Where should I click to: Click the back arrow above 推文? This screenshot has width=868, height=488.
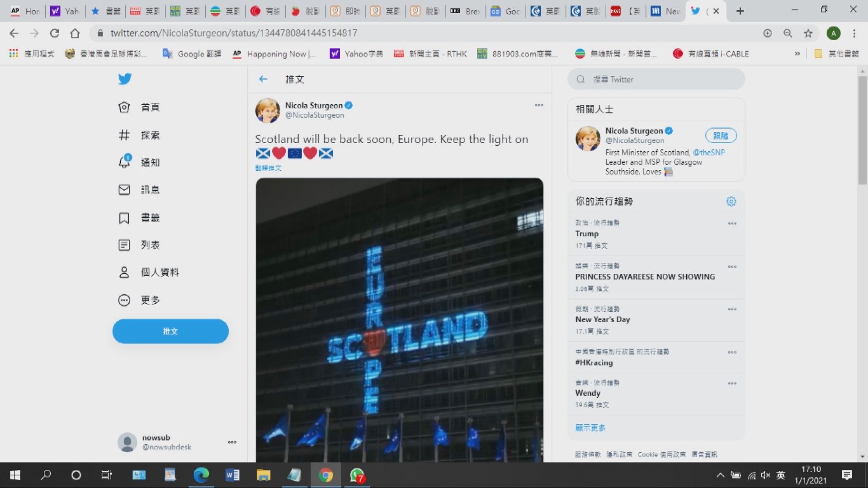tap(263, 79)
